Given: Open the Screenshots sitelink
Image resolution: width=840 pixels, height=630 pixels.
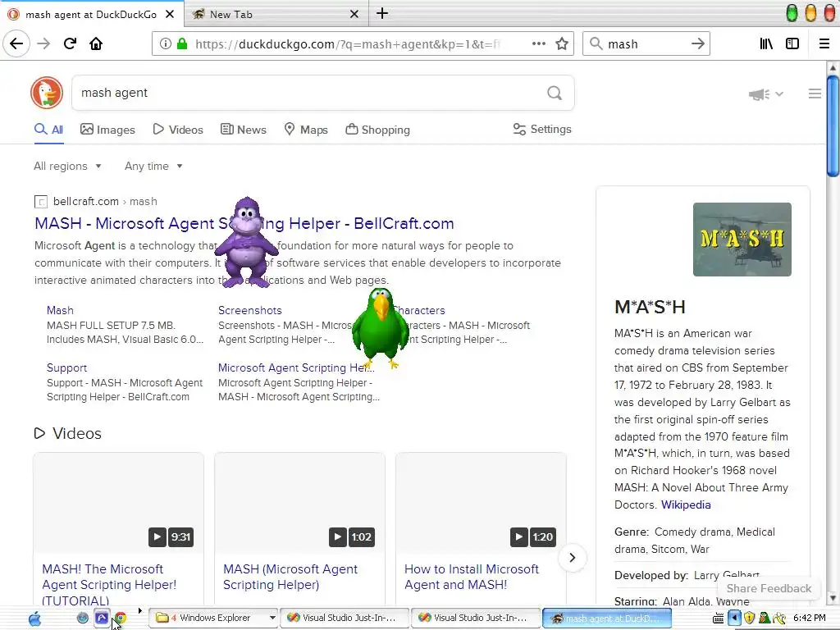Looking at the screenshot, I should [x=249, y=310].
